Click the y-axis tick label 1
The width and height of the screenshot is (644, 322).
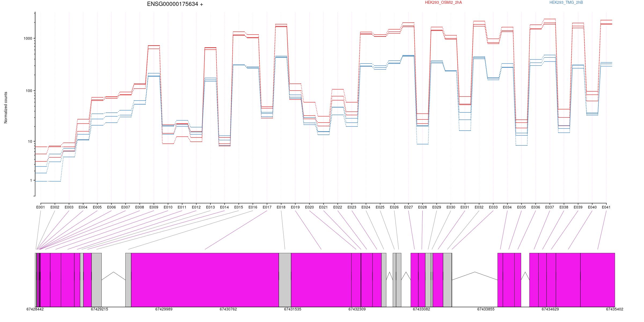coord(31,180)
